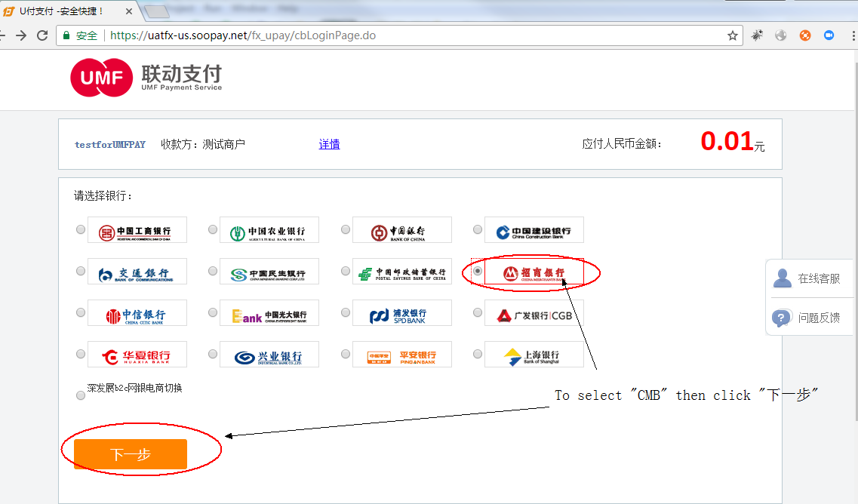Screen dimensions: 858x504
Task: Click the bookmark star in the address bar
Action: pyautogui.click(x=733, y=35)
